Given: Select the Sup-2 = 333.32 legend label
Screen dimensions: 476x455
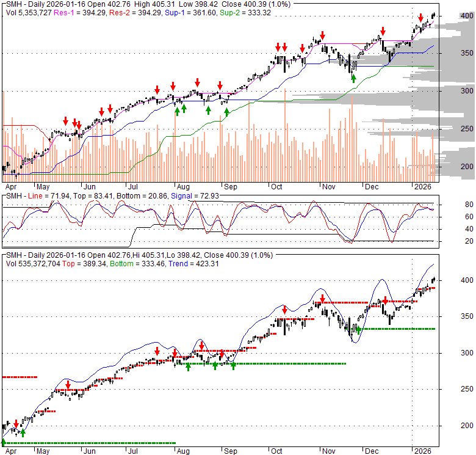Looking at the screenshot, I should 245,13.
